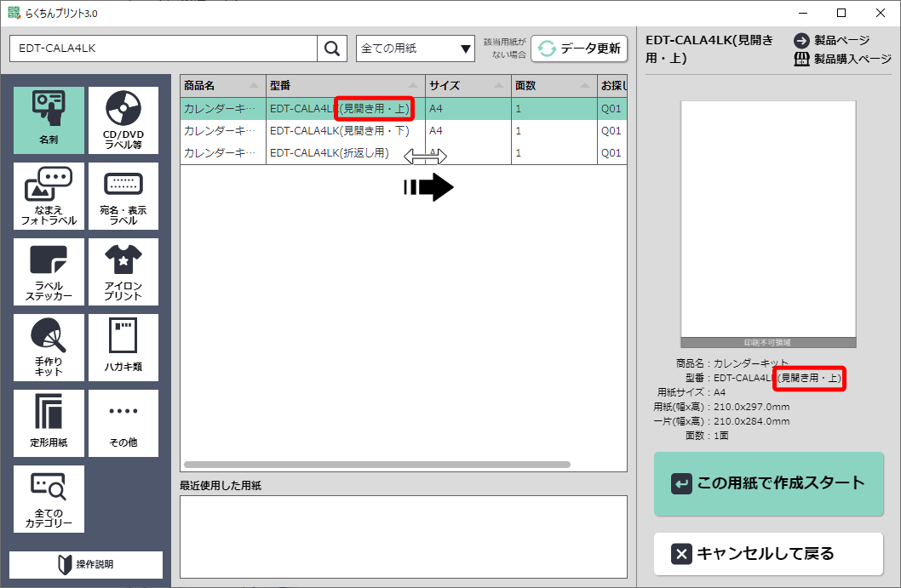This screenshot has height=588, width=901.
Task: Open the 操作説明 instructions button
Action: pyautogui.click(x=86, y=564)
